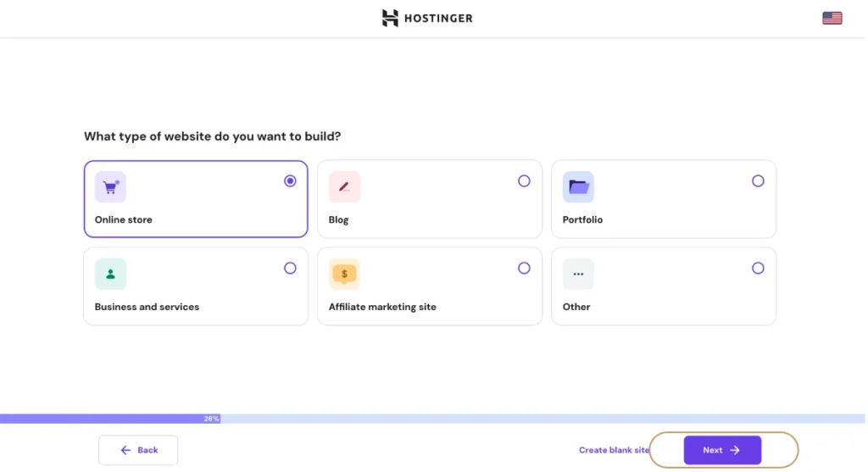Click the Hostinger logo icon
Image resolution: width=868 pixels, height=472 pixels.
[x=390, y=19]
